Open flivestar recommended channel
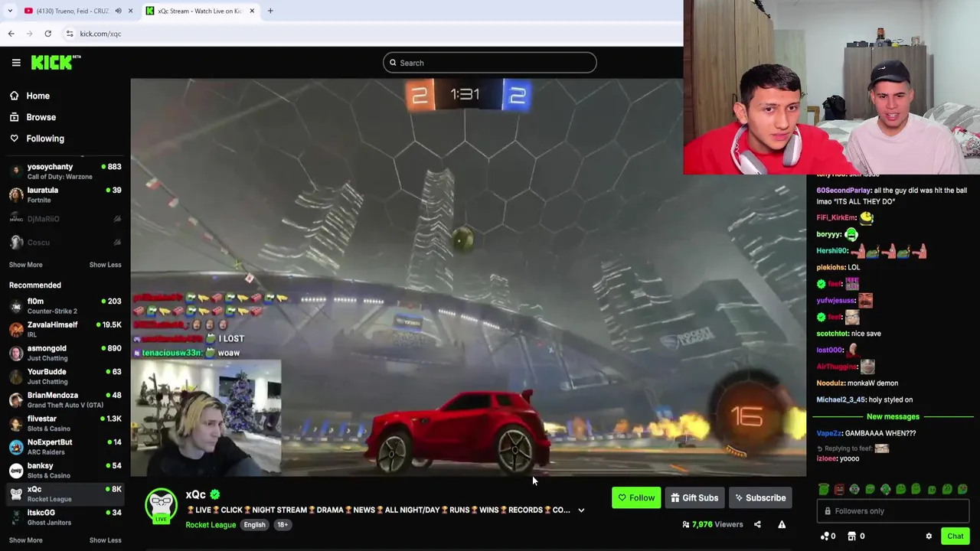Image resolution: width=980 pixels, height=551 pixels. (x=65, y=423)
